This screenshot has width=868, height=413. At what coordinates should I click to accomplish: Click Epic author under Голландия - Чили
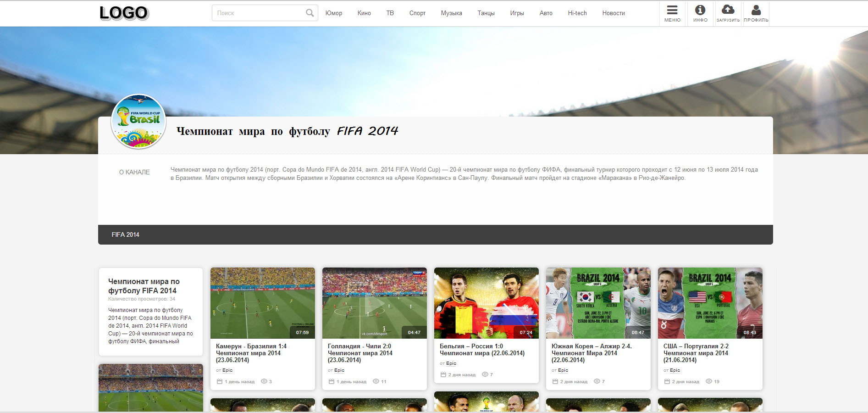point(339,370)
